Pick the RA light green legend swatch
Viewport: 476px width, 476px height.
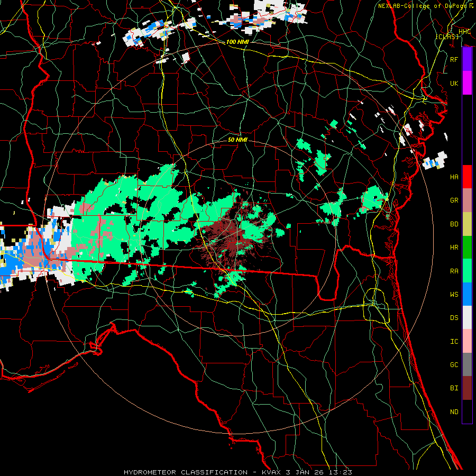click(x=467, y=271)
